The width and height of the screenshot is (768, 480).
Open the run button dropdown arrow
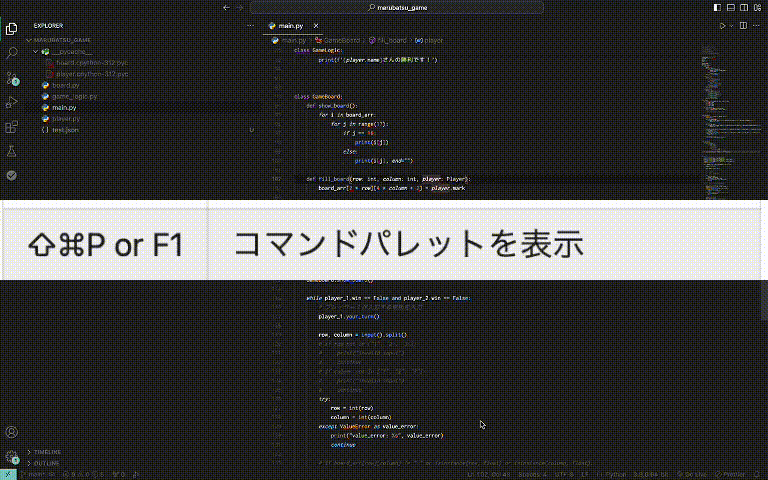coord(731,25)
